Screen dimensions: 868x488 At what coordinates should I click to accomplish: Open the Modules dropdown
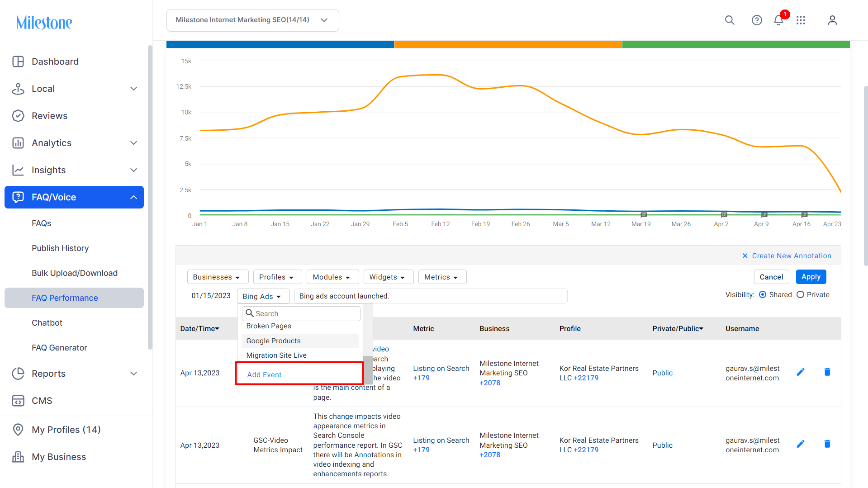332,277
